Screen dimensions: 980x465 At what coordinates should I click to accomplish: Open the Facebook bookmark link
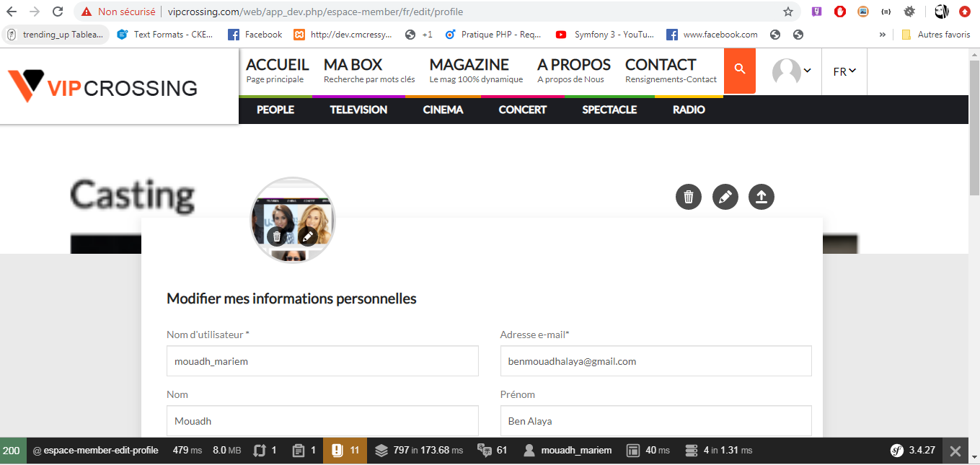click(x=255, y=34)
